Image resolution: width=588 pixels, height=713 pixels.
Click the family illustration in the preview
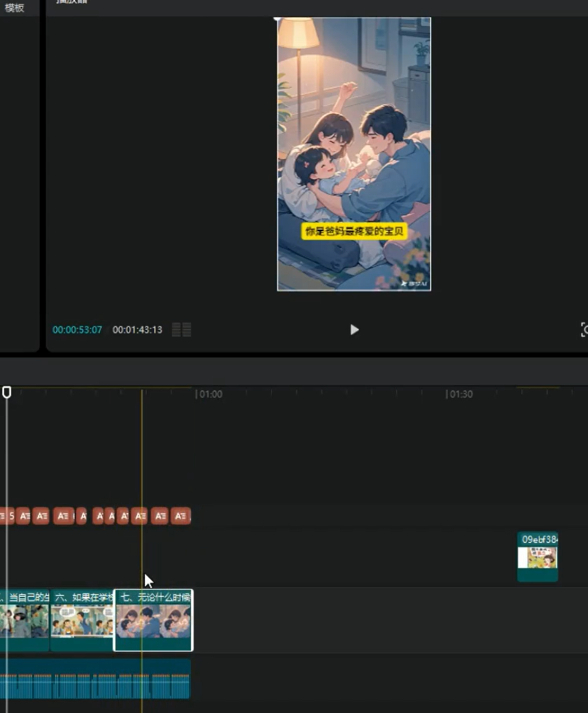click(x=354, y=154)
